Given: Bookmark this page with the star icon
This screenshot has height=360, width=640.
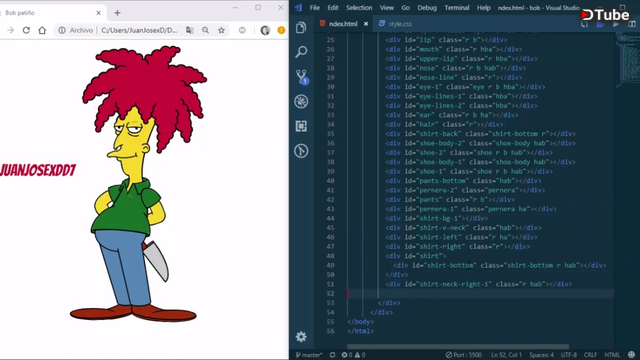Looking at the screenshot, I should pyautogui.click(x=221, y=30).
